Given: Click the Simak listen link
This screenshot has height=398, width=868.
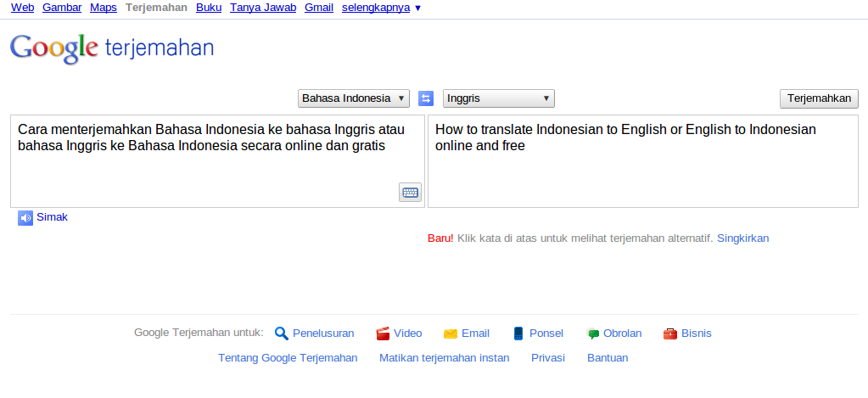Looking at the screenshot, I should [x=52, y=217].
